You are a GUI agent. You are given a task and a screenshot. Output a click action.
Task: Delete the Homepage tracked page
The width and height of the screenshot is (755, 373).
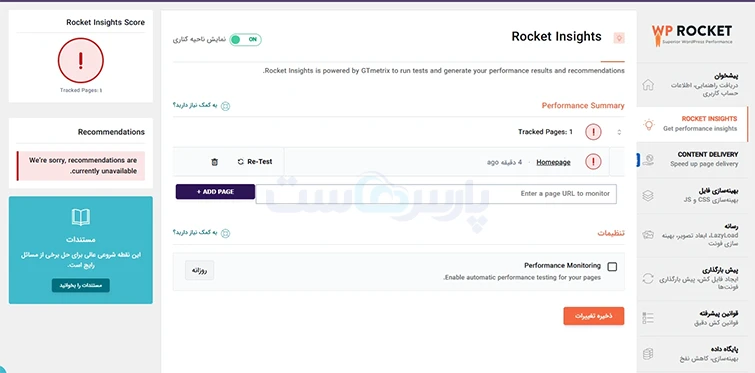click(214, 162)
